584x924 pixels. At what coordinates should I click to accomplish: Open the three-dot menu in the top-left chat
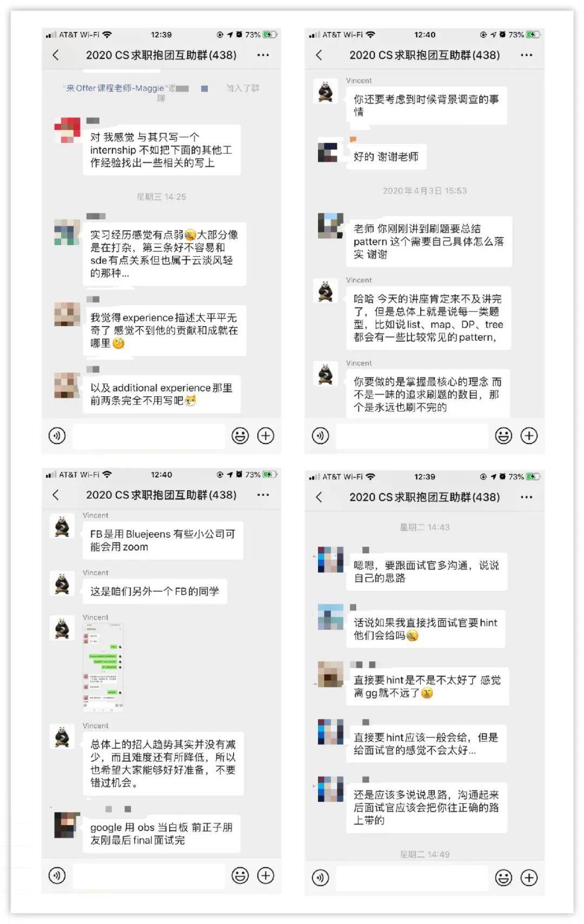coord(263,55)
